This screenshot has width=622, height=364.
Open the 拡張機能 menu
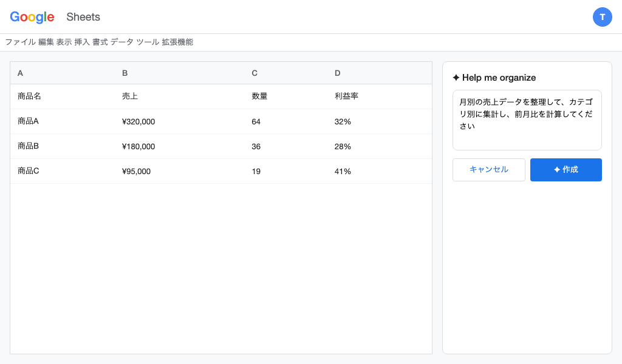coord(177,42)
